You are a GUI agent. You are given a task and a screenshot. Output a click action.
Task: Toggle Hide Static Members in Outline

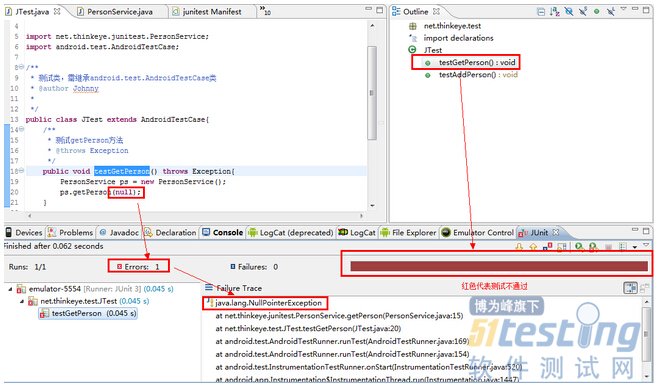pos(583,12)
